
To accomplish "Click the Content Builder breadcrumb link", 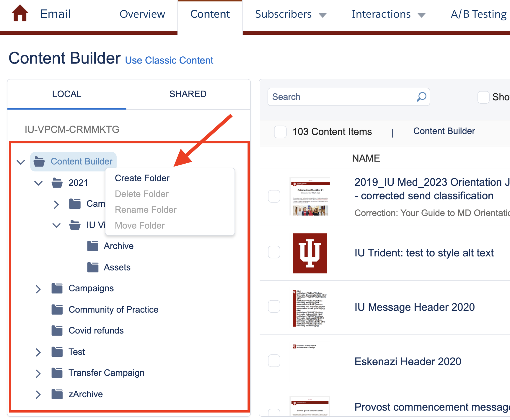I will (x=444, y=131).
